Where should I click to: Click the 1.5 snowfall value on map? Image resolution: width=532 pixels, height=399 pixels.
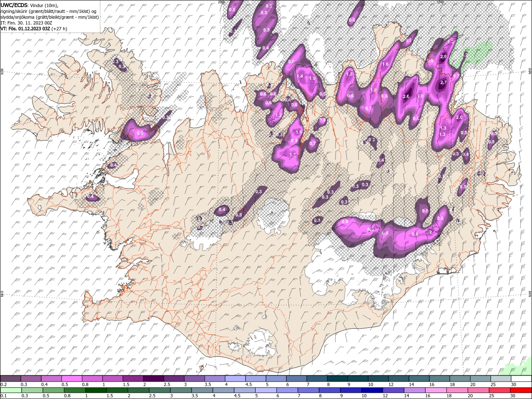(350, 74)
